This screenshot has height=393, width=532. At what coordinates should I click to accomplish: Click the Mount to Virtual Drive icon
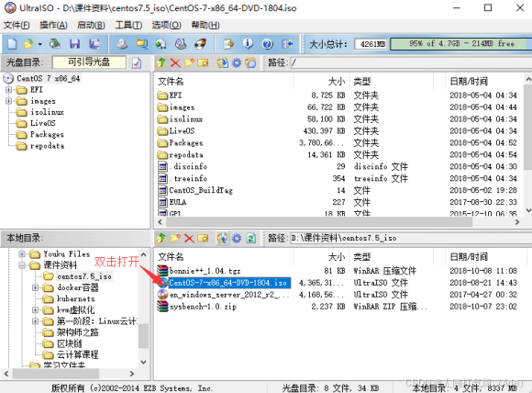point(181,44)
